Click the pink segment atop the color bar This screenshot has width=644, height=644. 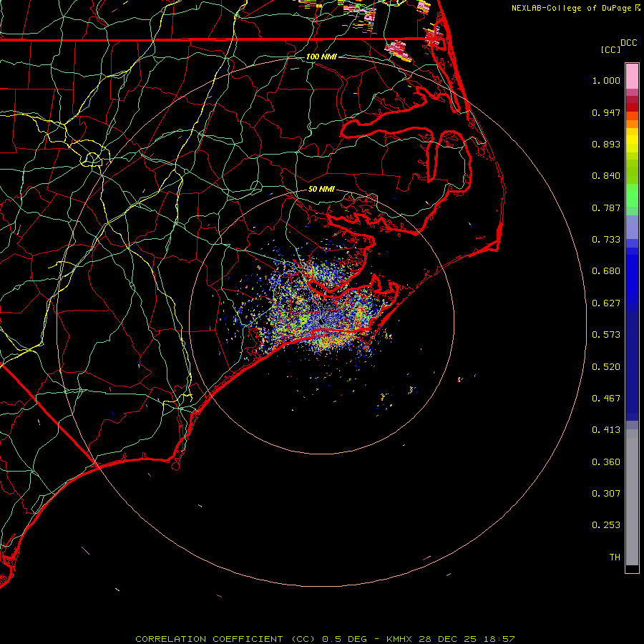(632, 77)
